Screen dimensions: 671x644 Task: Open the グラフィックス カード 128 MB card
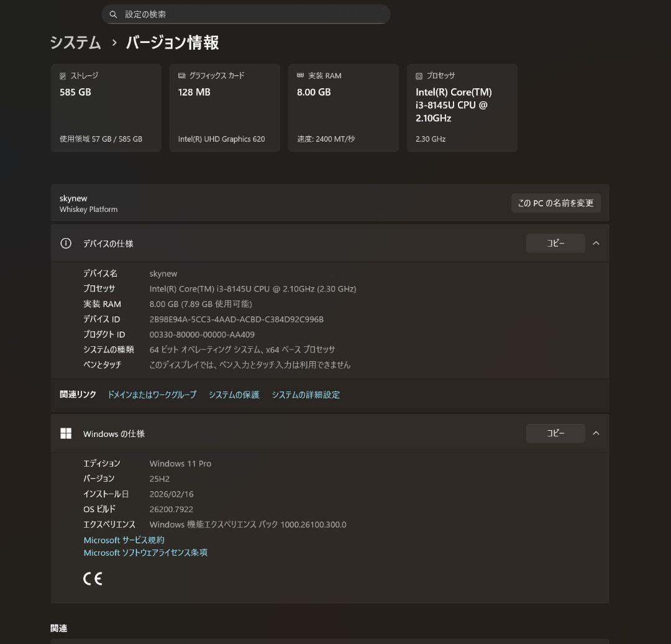coord(225,108)
